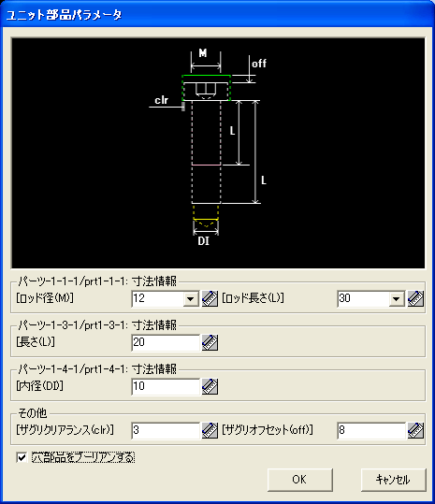Toggle 穴部品をブーリアンする checkbox
Viewport: 435px width, 504px height.
pos(22,457)
